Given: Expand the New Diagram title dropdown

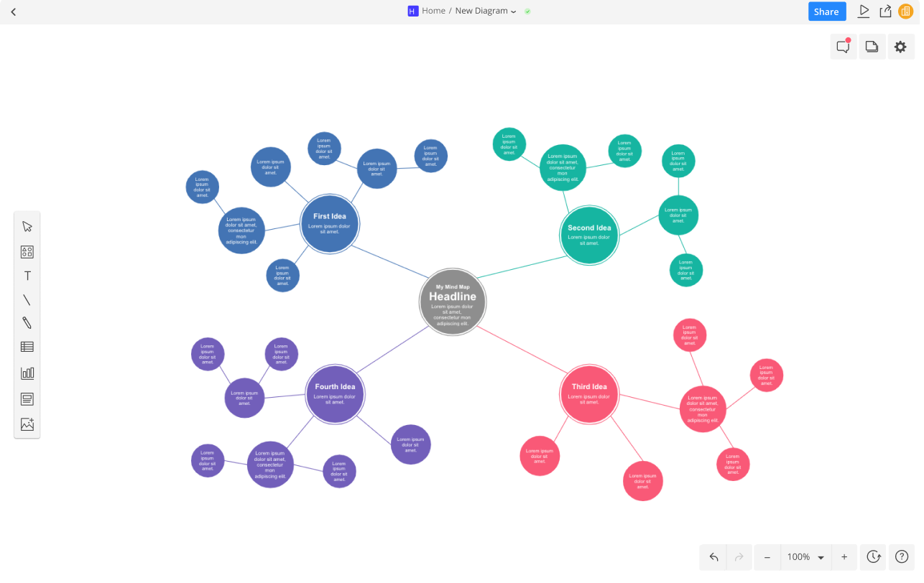Looking at the screenshot, I should [x=514, y=11].
